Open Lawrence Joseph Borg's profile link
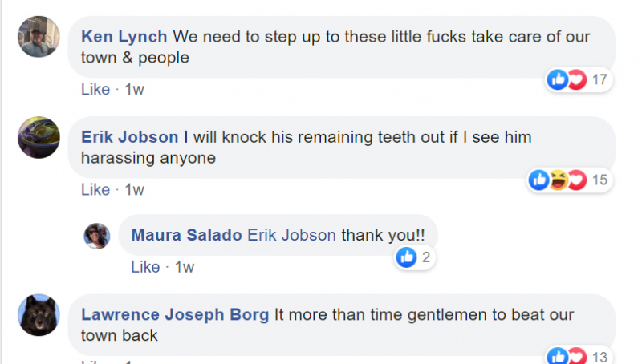 [x=175, y=314]
